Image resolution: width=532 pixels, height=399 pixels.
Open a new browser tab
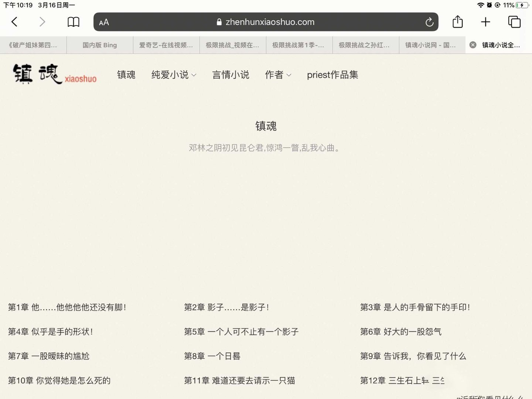coord(485,22)
